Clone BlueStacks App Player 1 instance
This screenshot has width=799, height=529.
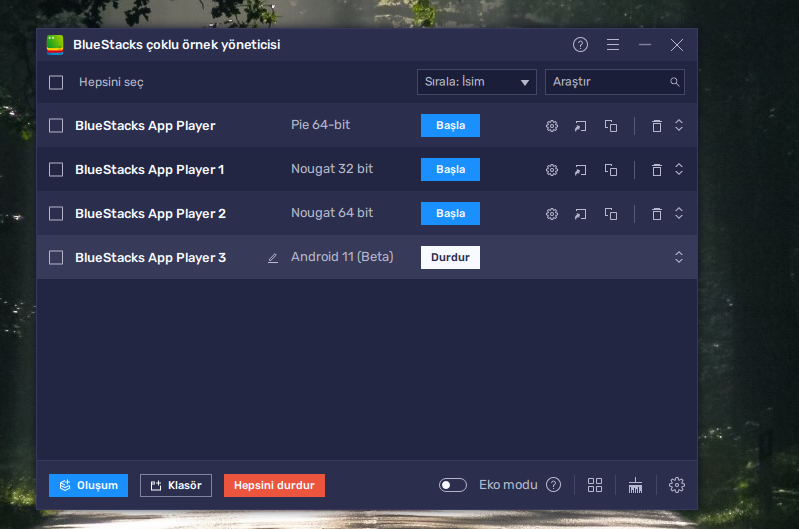click(610, 170)
